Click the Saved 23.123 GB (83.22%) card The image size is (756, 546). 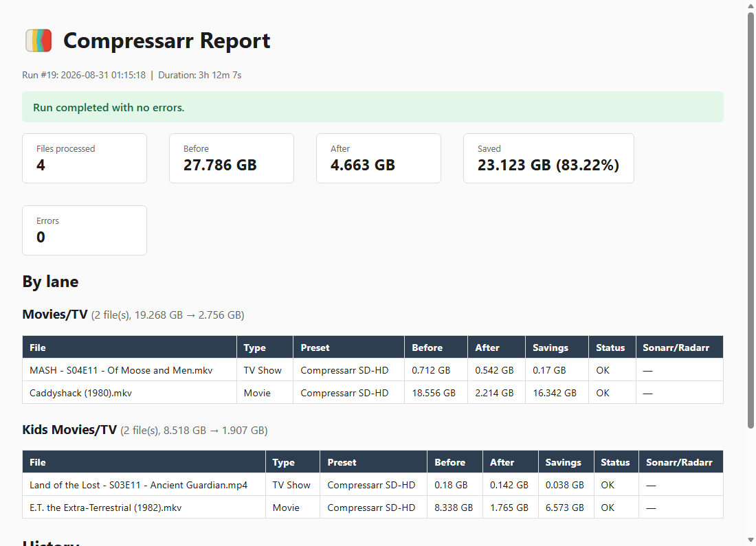[548, 158]
